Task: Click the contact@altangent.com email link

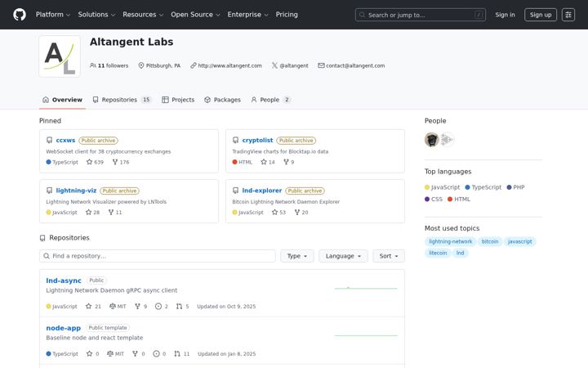Action: (x=355, y=65)
